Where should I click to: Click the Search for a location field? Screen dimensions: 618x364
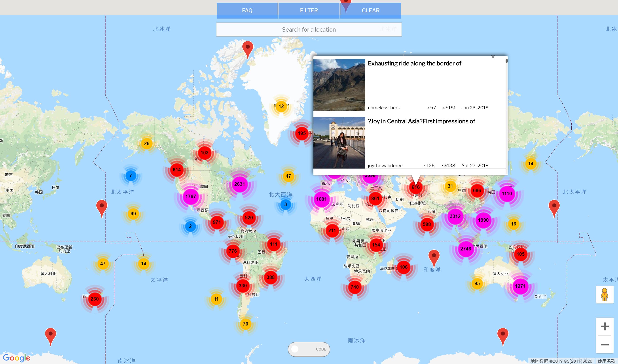(309, 30)
